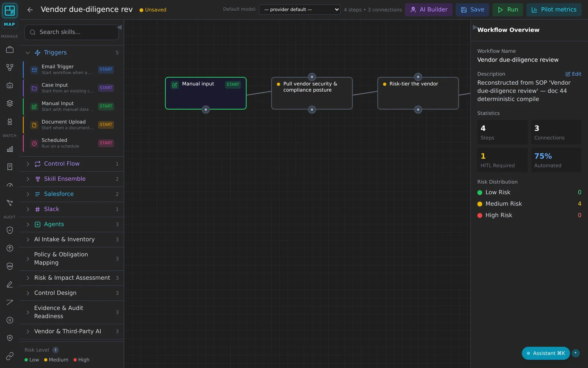Open the AI Builder
588x368 pixels.
click(x=429, y=10)
